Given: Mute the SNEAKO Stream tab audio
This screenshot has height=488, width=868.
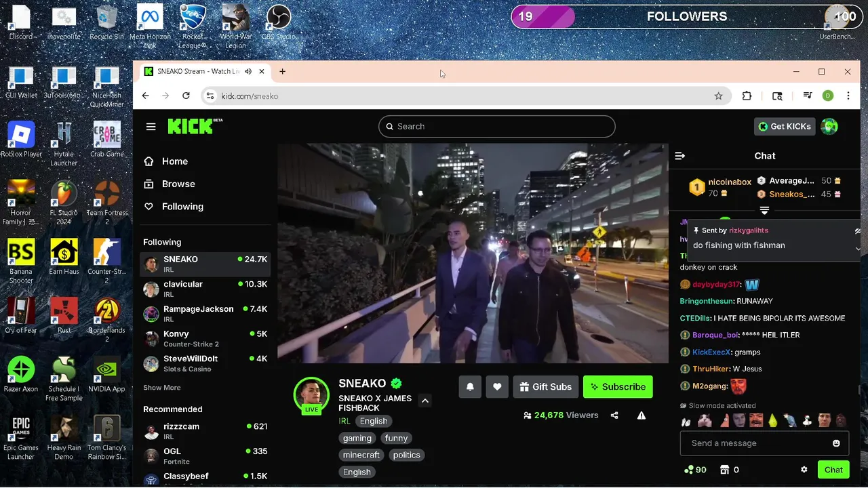Looking at the screenshot, I should [248, 71].
